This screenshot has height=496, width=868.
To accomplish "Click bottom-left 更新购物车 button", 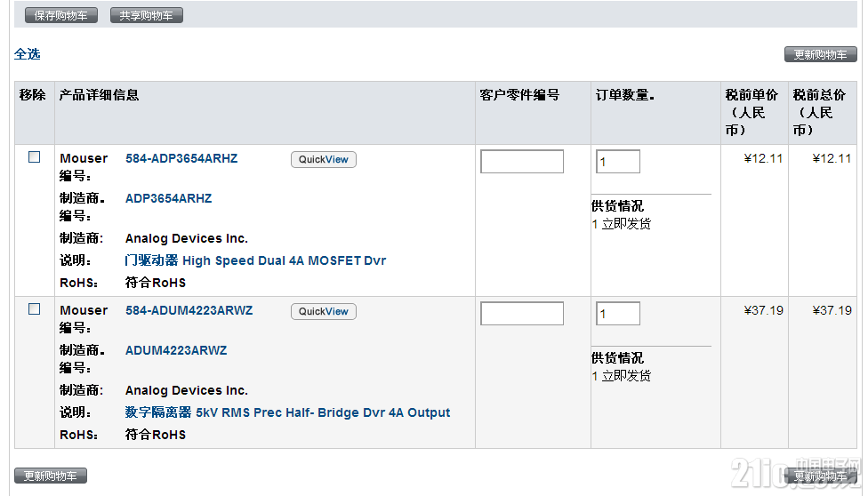I will coord(51,476).
